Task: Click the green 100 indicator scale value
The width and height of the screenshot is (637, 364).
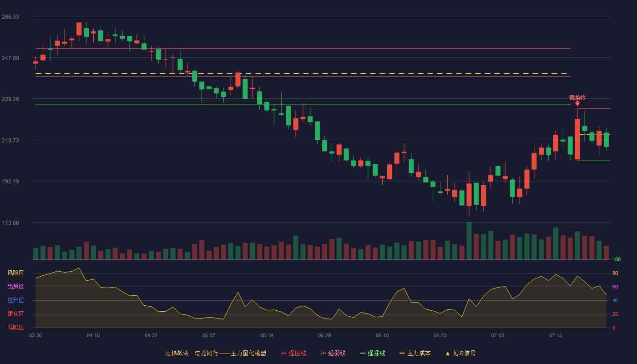Action: point(617,260)
